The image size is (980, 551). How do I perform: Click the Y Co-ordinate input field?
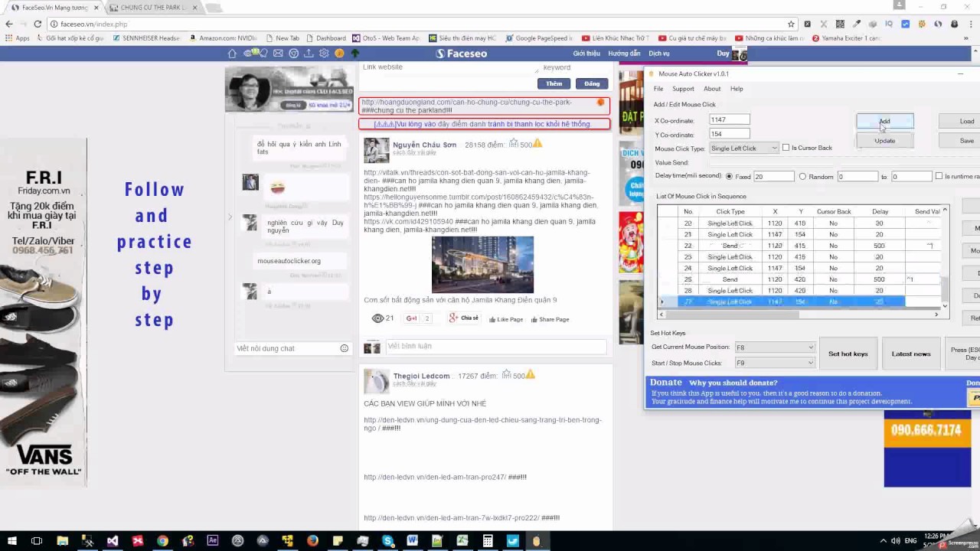729,134
